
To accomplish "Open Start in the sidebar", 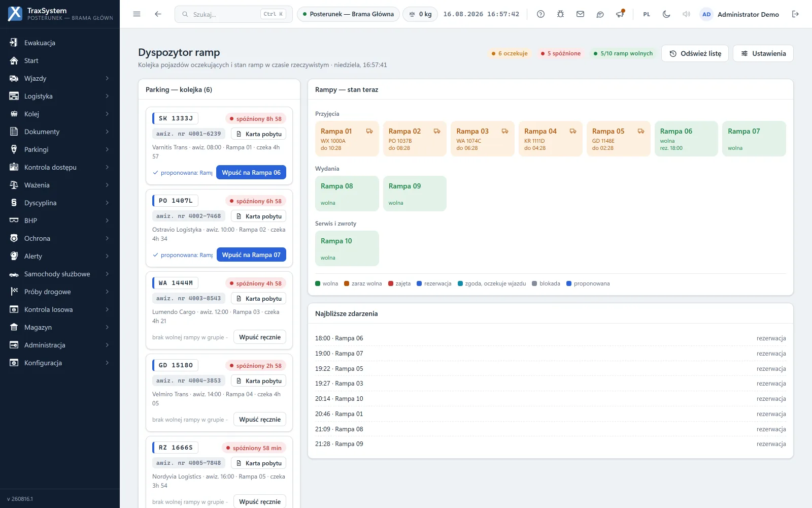I will tap(60, 60).
